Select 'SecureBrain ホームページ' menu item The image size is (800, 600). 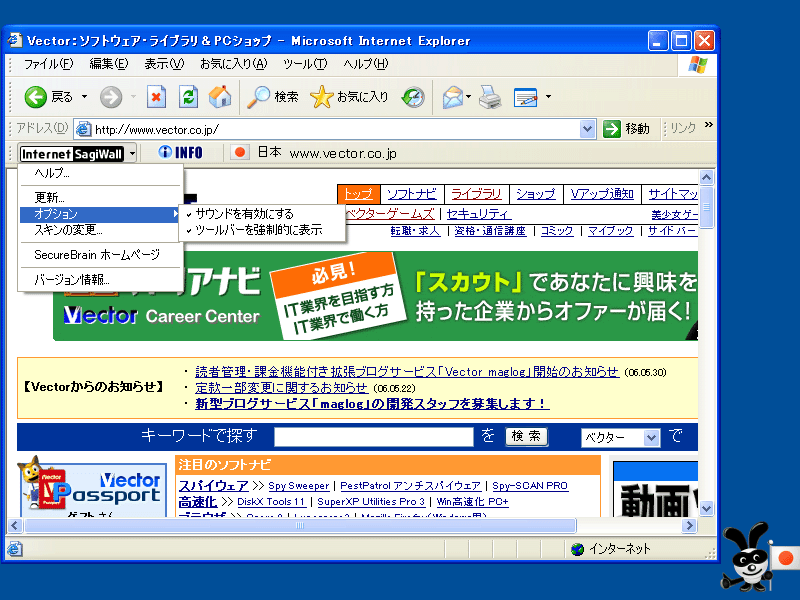(x=101, y=255)
